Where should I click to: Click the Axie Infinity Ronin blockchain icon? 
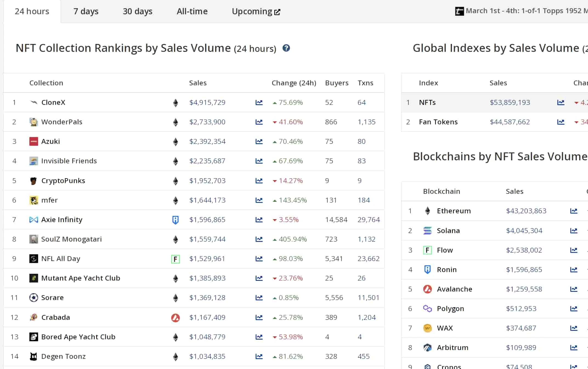[175, 220]
